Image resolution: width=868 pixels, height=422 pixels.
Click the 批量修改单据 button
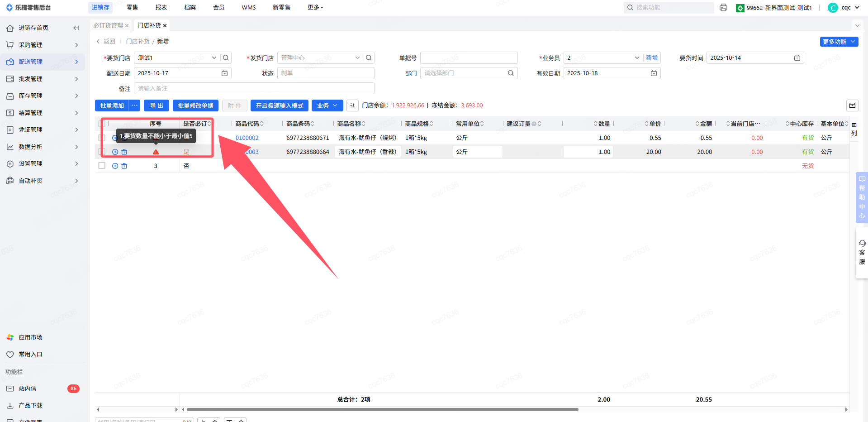coord(195,105)
